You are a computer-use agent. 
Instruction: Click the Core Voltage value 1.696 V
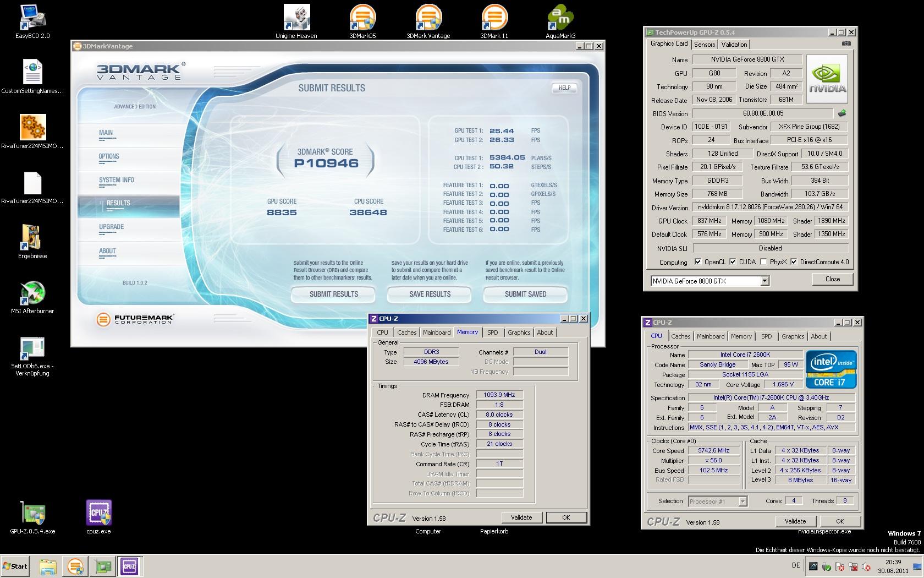pyautogui.click(x=783, y=384)
